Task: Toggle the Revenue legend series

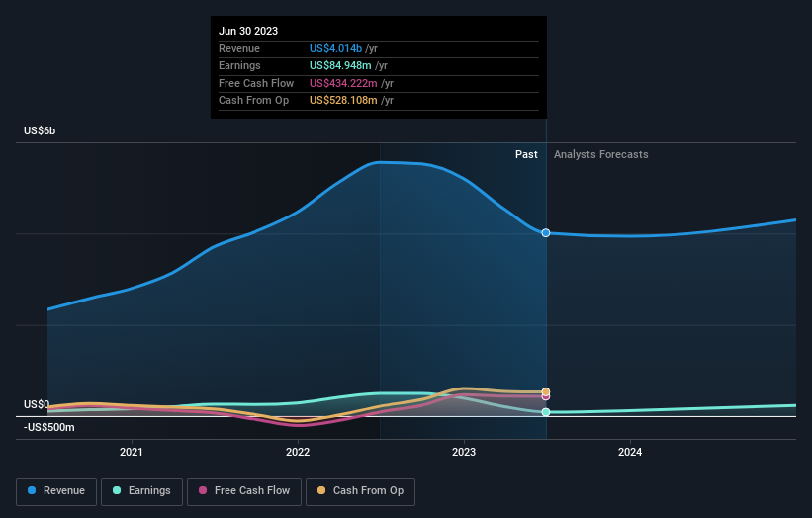Action: click(56, 491)
